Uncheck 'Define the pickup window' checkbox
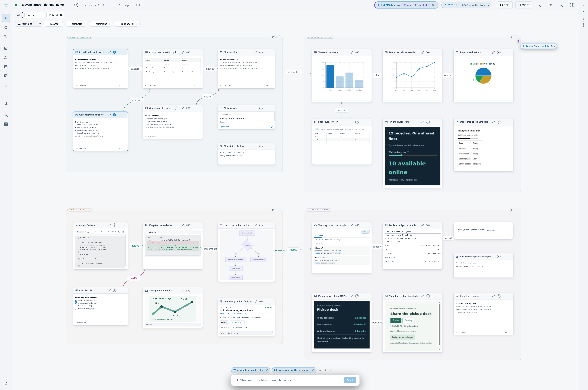 (76, 301)
